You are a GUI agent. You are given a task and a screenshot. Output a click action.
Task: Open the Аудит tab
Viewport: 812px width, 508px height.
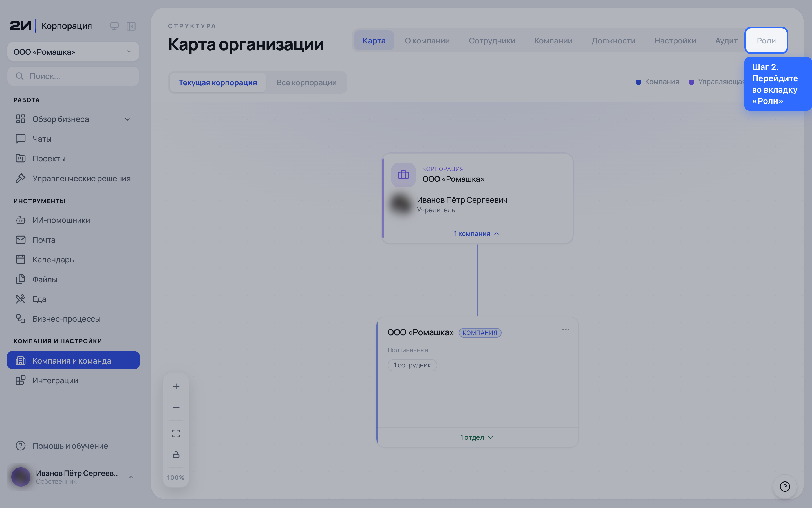[726, 41]
